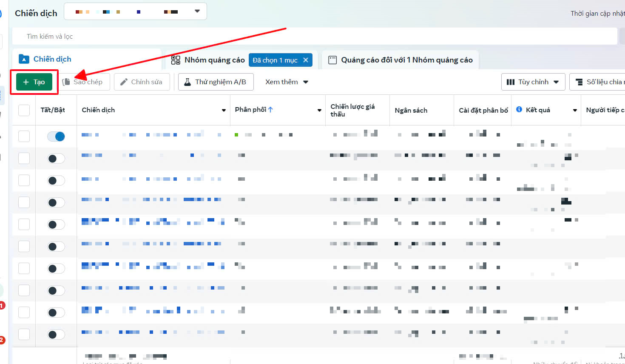Click the columns icon on Tùy chỉnh
The image size is (625, 364).
pyautogui.click(x=511, y=82)
